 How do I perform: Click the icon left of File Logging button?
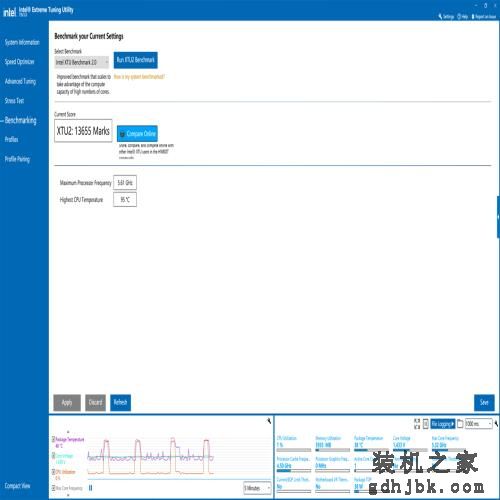point(426,424)
